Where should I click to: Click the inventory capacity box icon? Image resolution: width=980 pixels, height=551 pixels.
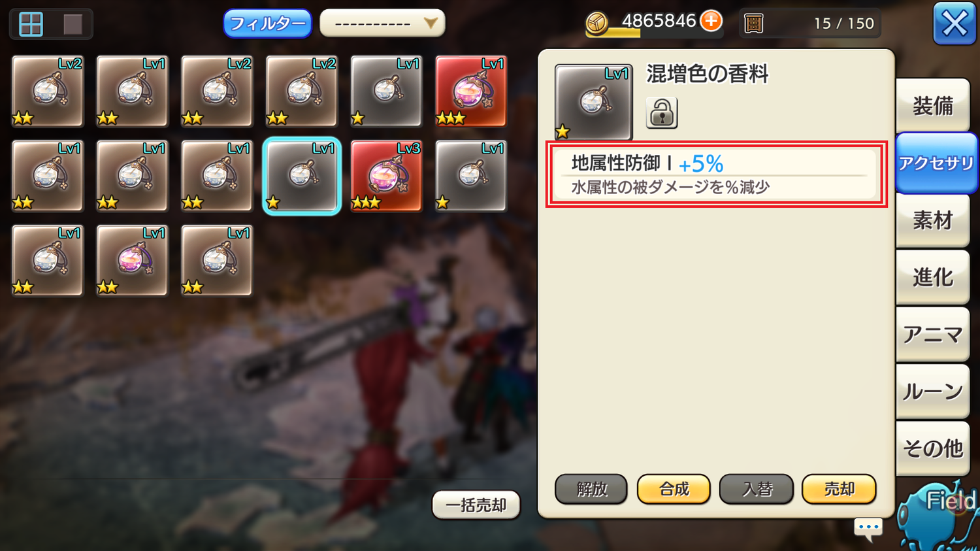coord(753,24)
